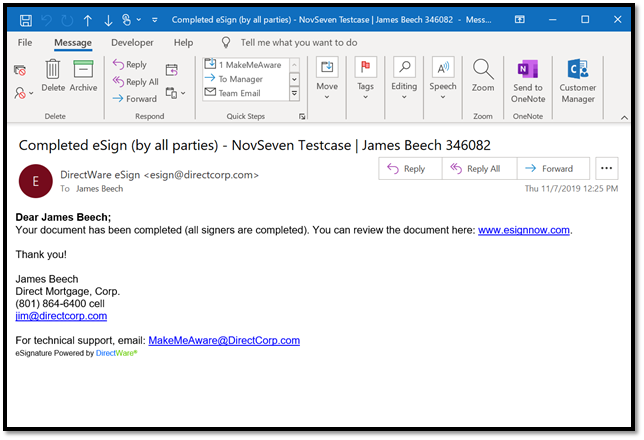
Task: Click the Redo arrow in the title bar
Action: pyautogui.click(x=67, y=20)
